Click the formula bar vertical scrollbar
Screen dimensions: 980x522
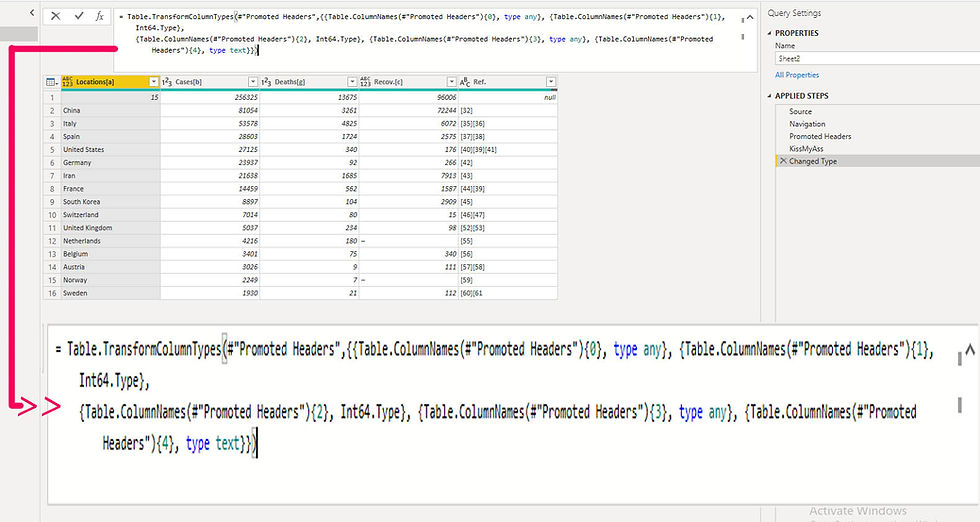click(742, 29)
